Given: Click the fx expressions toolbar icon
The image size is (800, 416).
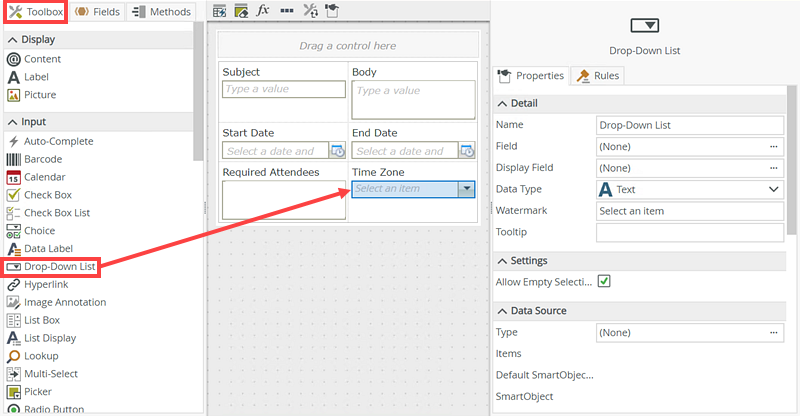Looking at the screenshot, I should (x=263, y=11).
